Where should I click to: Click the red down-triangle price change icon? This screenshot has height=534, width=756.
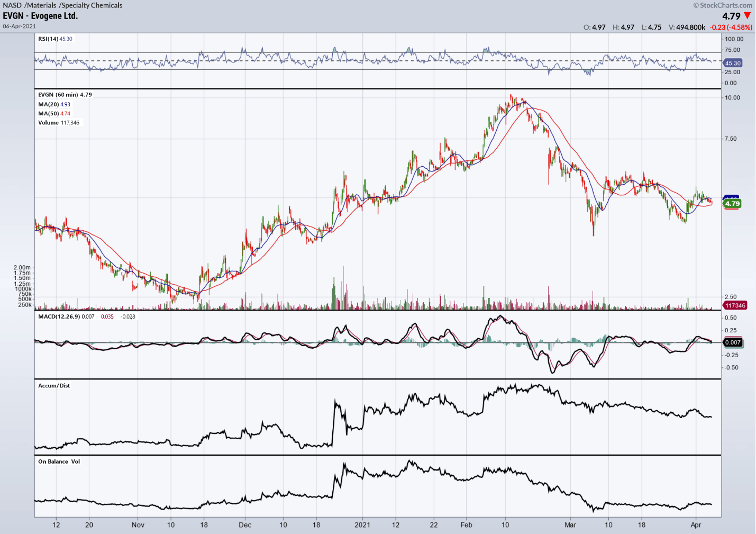pos(747,16)
